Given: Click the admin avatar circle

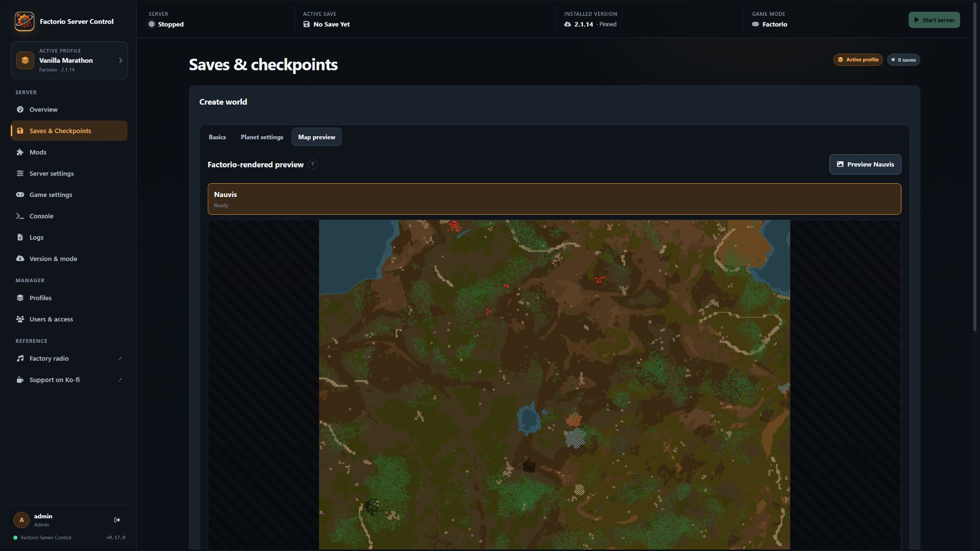Looking at the screenshot, I should (x=21, y=520).
